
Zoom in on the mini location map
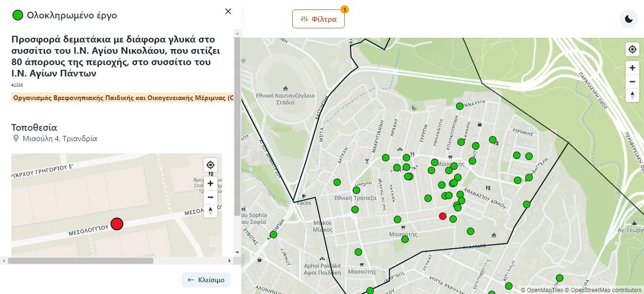tap(210, 184)
